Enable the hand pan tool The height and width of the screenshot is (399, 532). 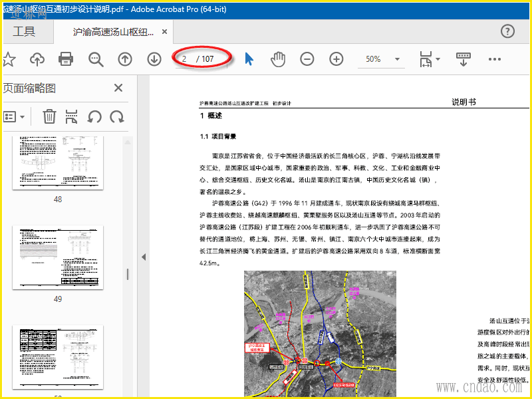pyautogui.click(x=277, y=59)
